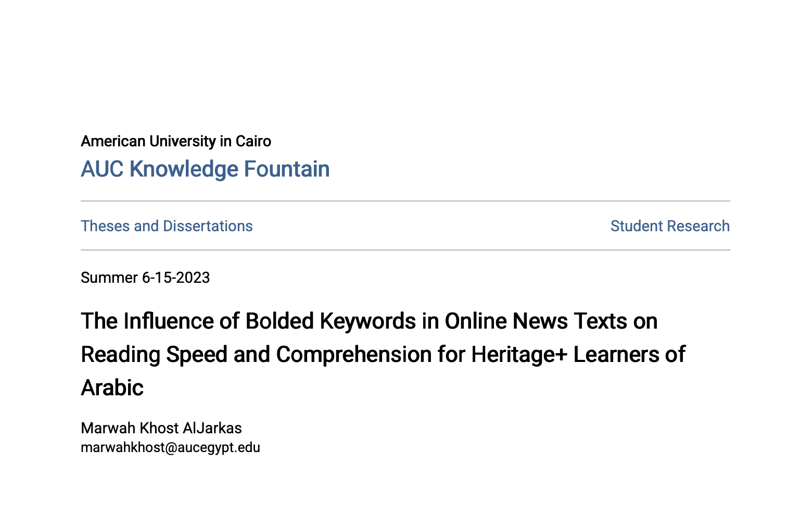The width and height of the screenshot is (812, 526).
Task: Click the word 'Arabic' ending the title
Action: point(112,388)
